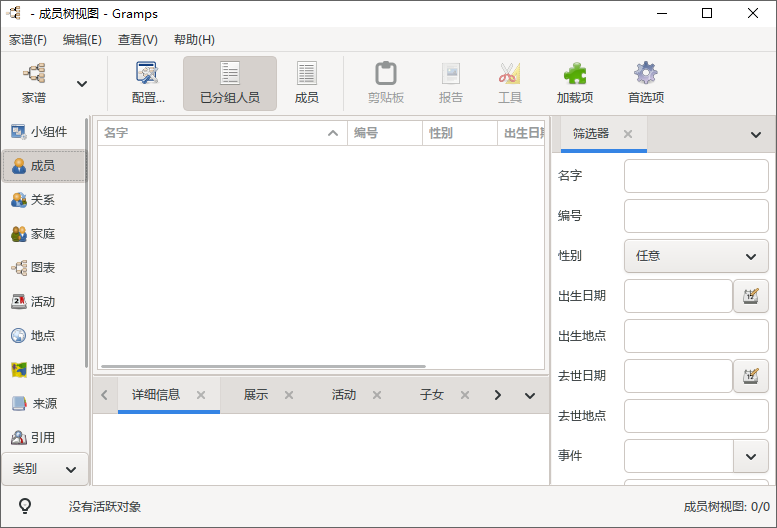
Task: Click 成员树视图: 0/0 status text
Action: pyautogui.click(x=726, y=507)
